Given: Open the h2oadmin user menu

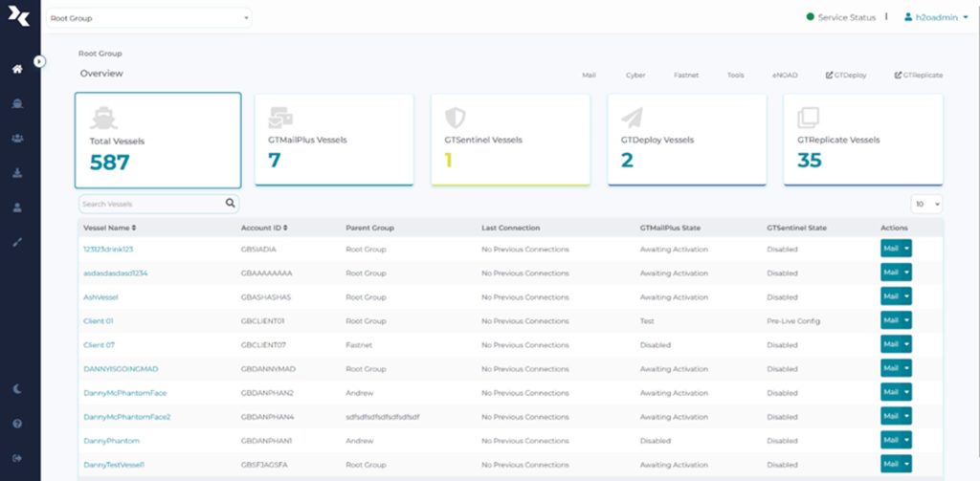Looking at the screenshot, I should tap(936, 17).
